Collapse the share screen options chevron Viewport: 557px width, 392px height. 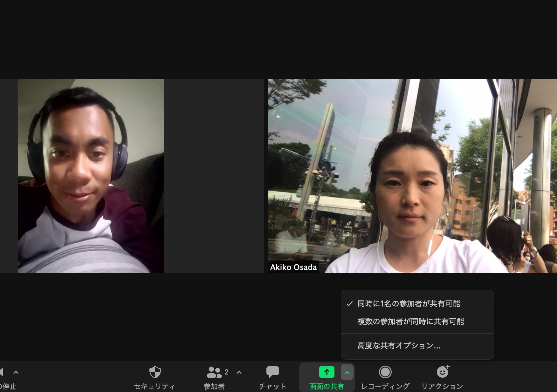point(347,372)
